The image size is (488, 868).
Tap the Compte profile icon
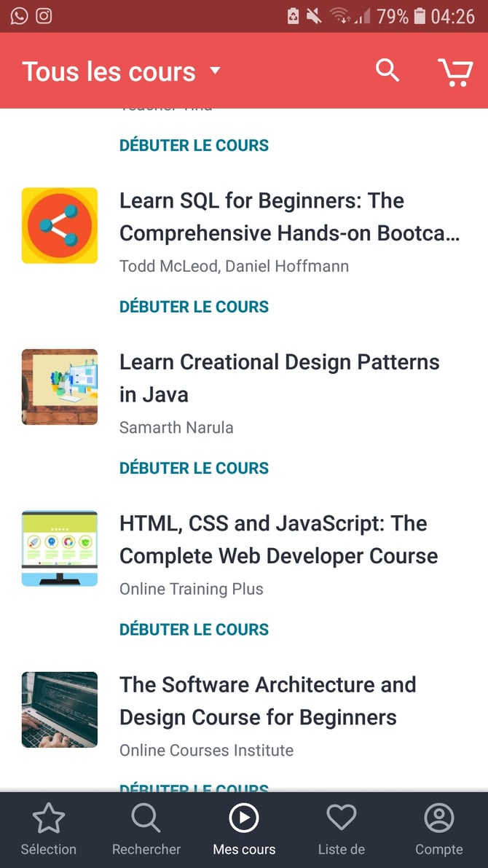tap(439, 818)
